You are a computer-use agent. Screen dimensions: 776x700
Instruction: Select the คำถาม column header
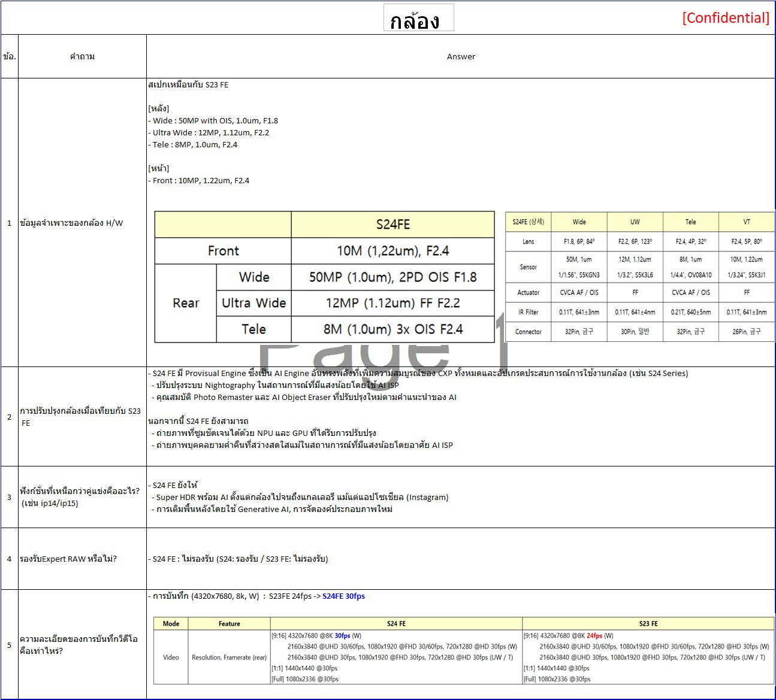click(82, 56)
